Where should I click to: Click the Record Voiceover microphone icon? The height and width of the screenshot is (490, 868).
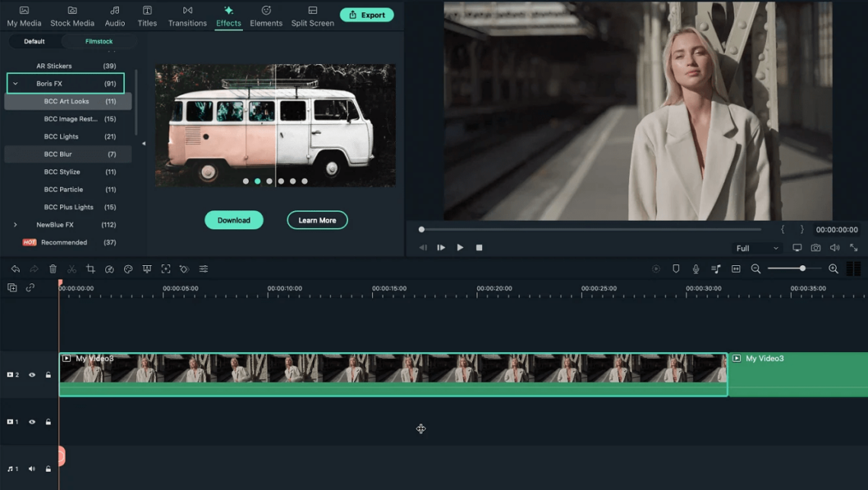(x=695, y=268)
